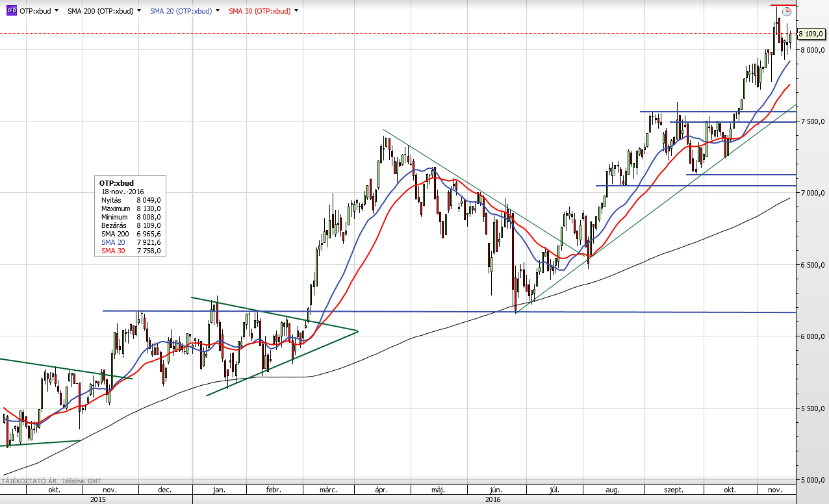Click the 6 000,0 price axis label
The height and width of the screenshot is (504, 829).
click(x=812, y=336)
